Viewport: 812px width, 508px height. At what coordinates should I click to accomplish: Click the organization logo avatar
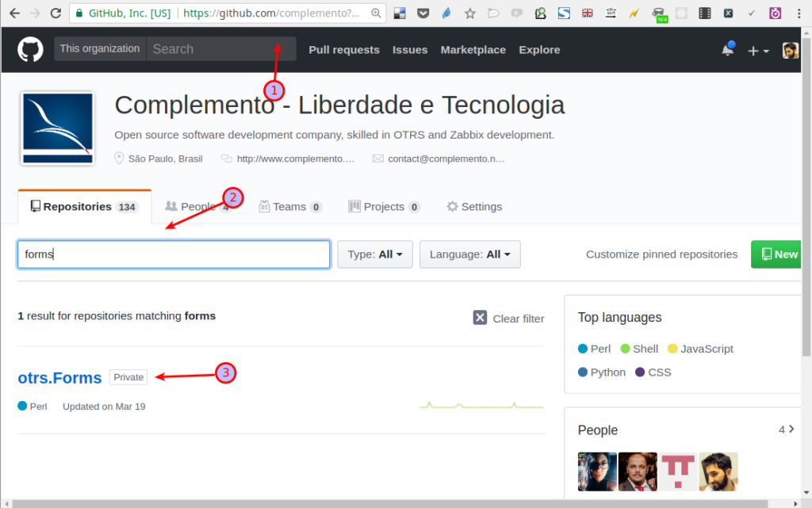tap(57, 128)
